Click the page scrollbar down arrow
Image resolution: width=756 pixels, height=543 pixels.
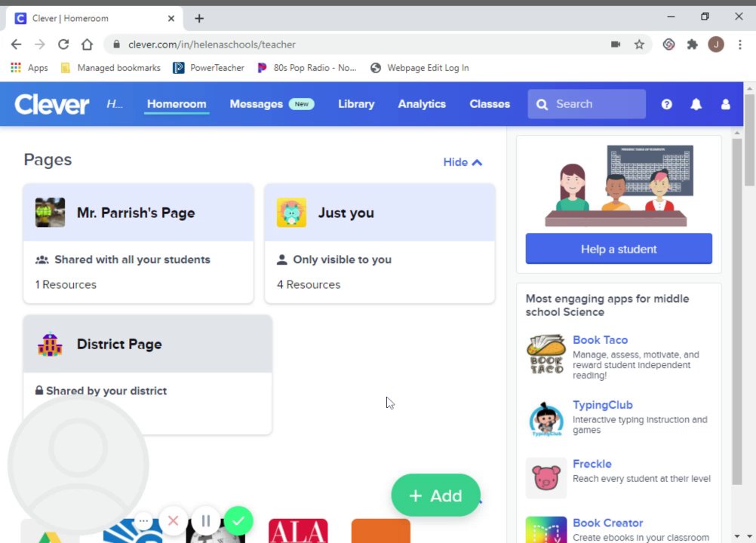(748, 536)
